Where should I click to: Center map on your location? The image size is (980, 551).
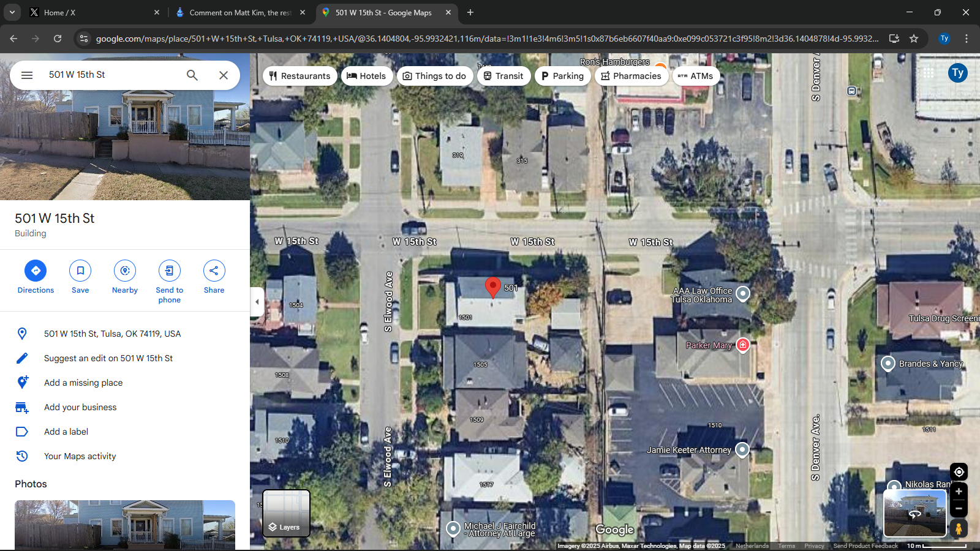(x=959, y=472)
